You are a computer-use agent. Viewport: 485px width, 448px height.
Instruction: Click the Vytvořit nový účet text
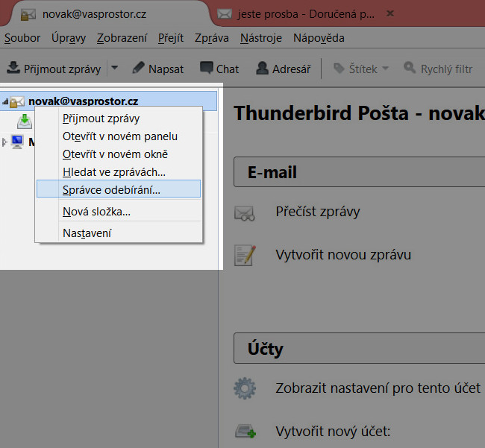point(333,432)
